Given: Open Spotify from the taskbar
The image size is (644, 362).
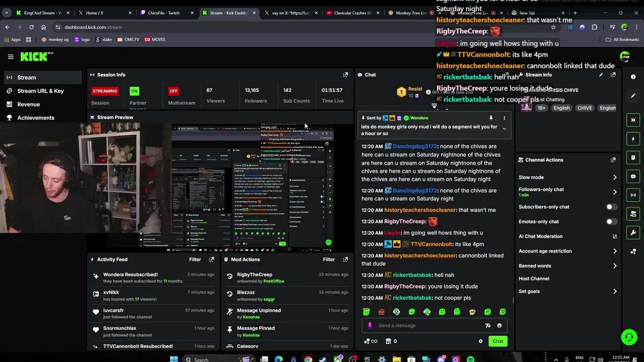Looking at the screenshot, I should [470, 359].
